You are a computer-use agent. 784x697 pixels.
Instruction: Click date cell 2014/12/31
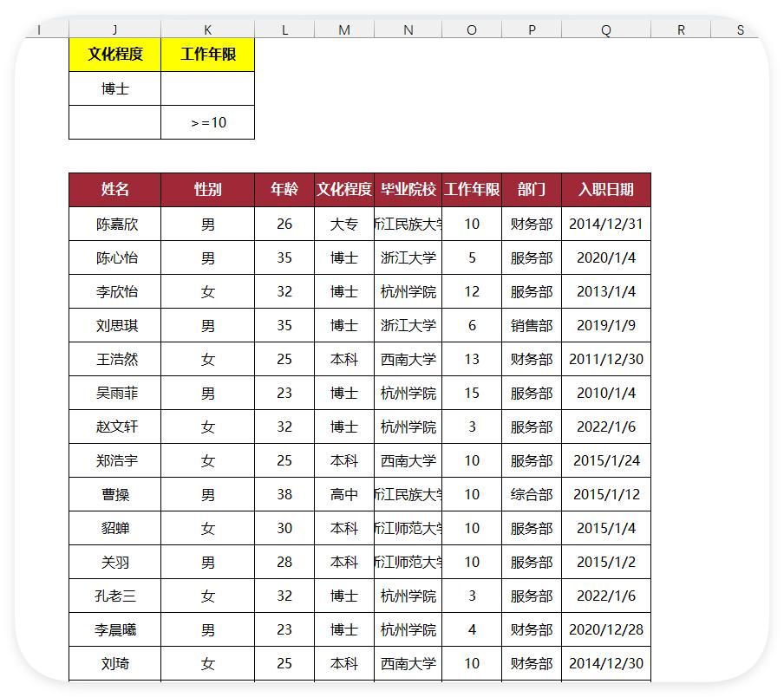(x=606, y=224)
